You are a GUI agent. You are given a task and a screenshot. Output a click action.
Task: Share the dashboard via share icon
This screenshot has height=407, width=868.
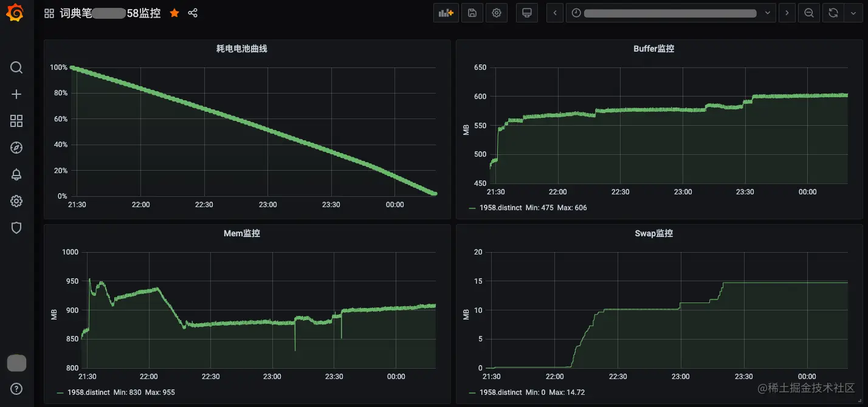[193, 13]
